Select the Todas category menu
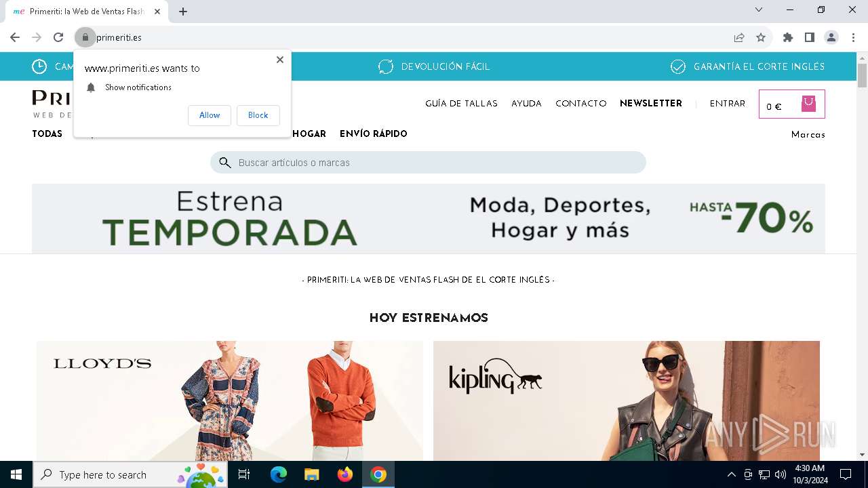Image resolution: width=868 pixels, height=488 pixels. coord(47,134)
